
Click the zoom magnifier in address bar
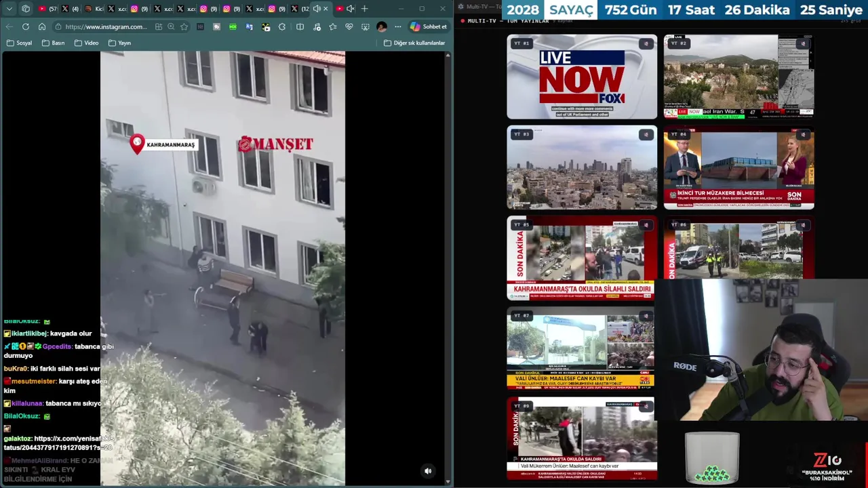(171, 26)
